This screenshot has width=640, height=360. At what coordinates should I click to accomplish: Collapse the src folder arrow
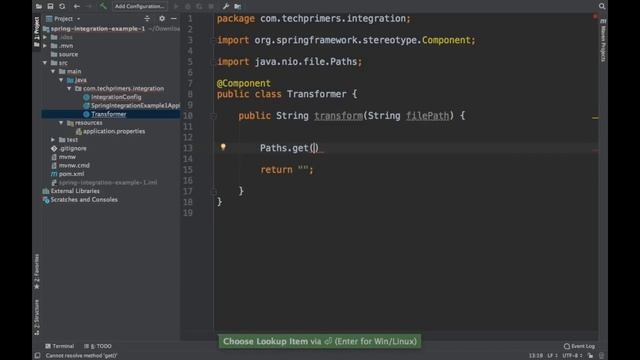click(45, 63)
